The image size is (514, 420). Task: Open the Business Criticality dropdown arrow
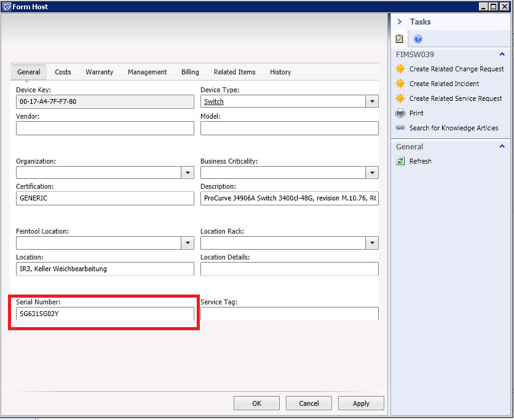pos(372,173)
